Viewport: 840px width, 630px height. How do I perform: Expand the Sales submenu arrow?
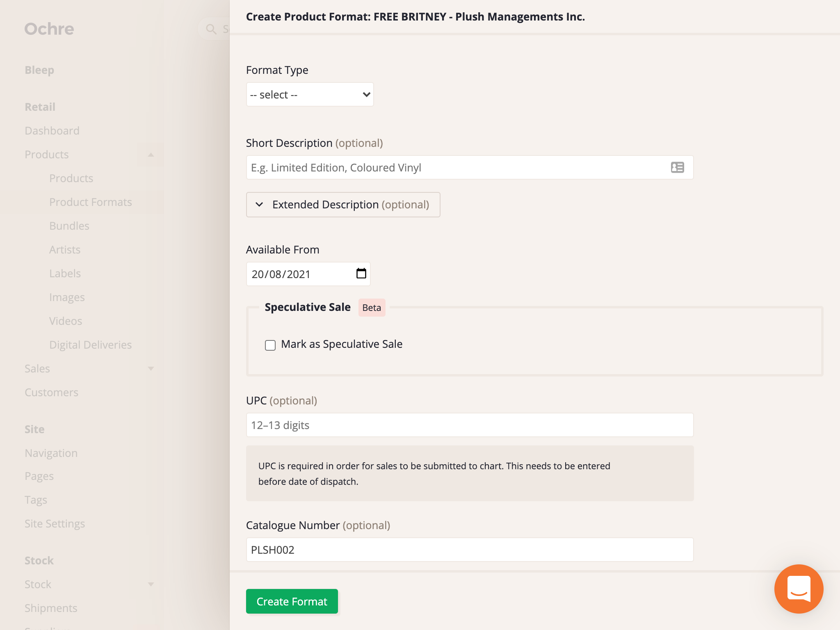[x=151, y=369]
